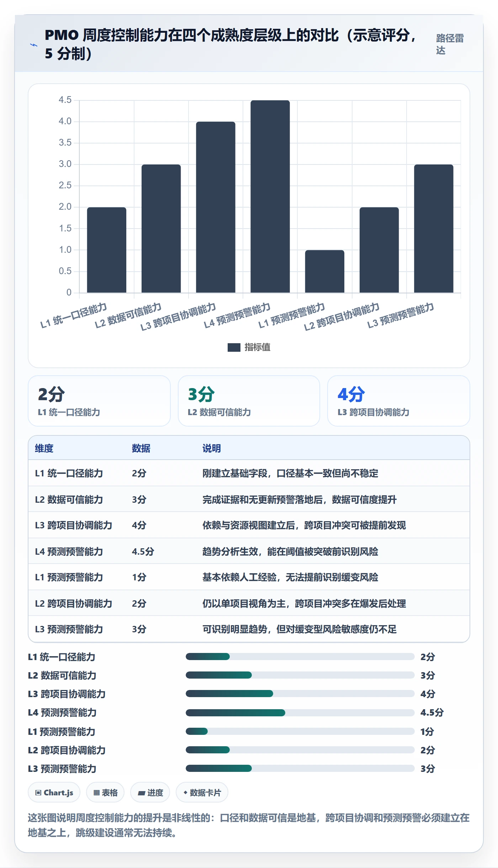Click the L1 预测预警能力 progress bar

(x=300, y=731)
